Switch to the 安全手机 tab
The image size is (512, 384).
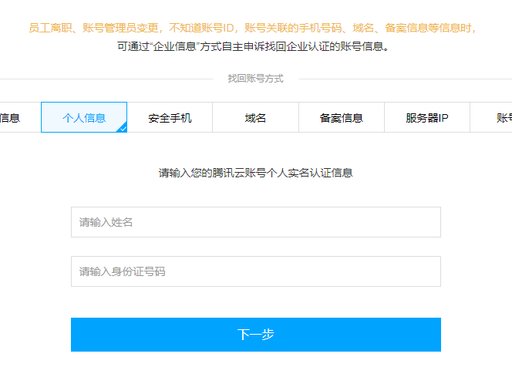(170, 117)
